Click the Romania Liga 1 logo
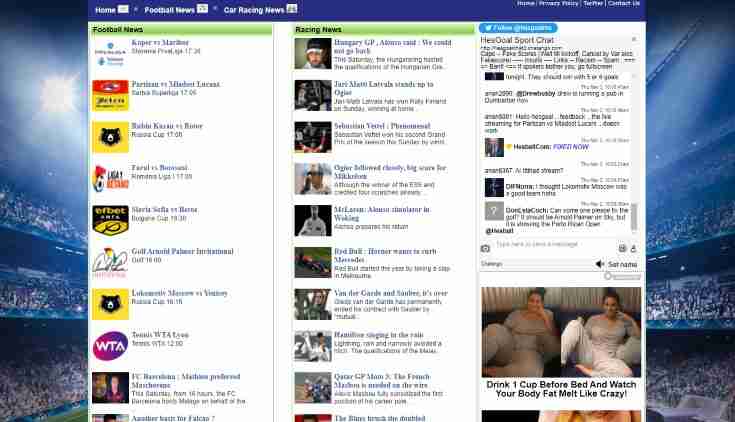Image resolution: width=735 pixels, height=422 pixels. click(110, 179)
